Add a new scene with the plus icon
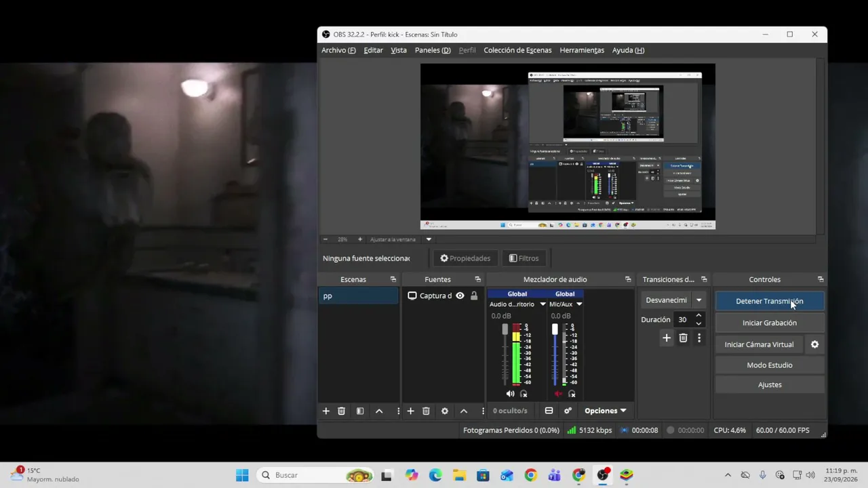This screenshot has width=868, height=488. pos(325,411)
